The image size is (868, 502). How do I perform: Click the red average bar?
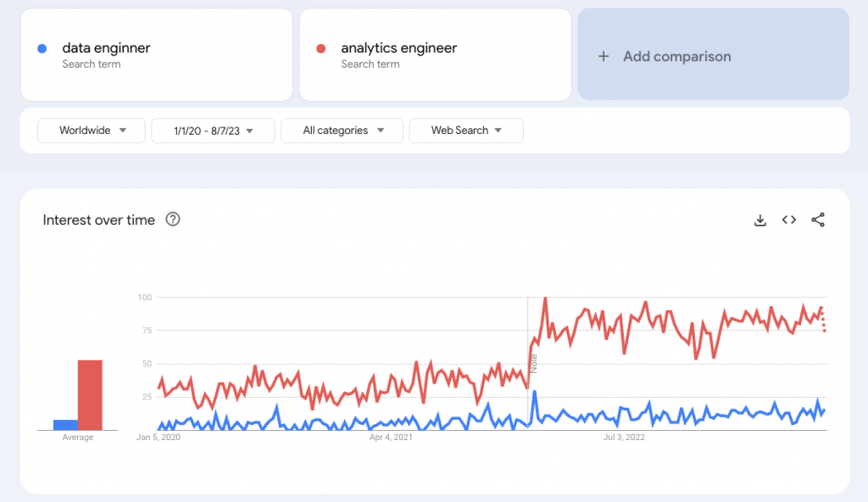[x=91, y=395]
